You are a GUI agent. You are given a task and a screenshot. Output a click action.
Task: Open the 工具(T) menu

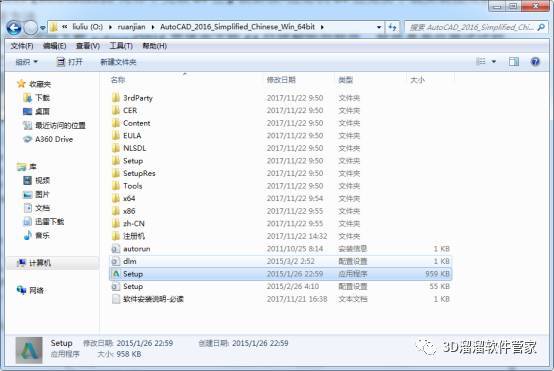[121, 46]
